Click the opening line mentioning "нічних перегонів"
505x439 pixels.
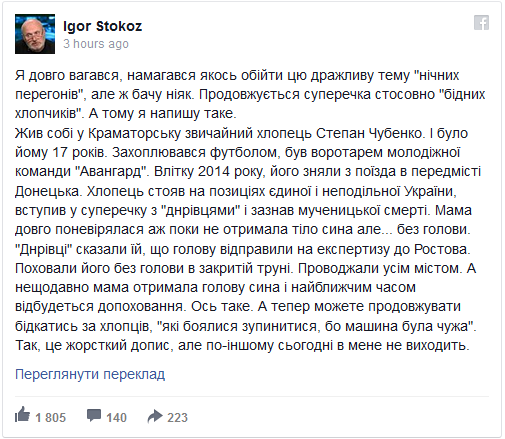tap(237, 76)
